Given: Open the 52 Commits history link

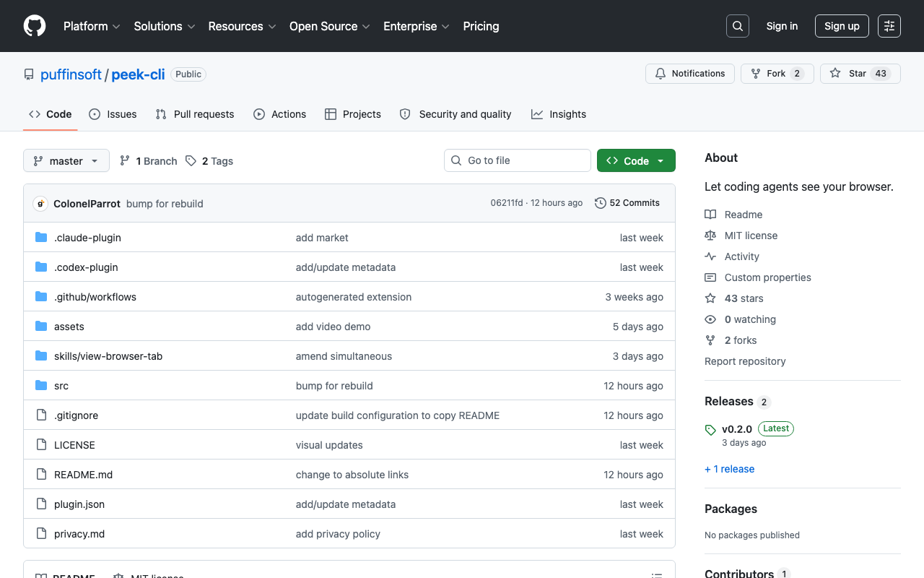Looking at the screenshot, I should tap(627, 203).
